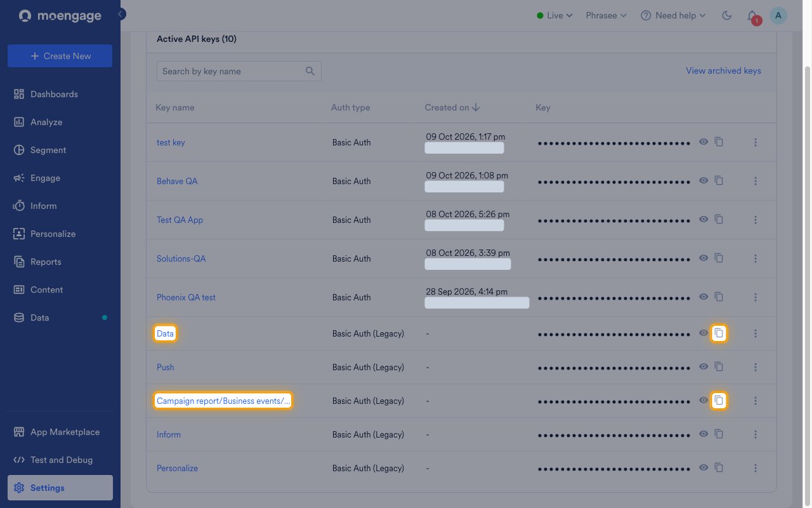The width and height of the screenshot is (812, 508).
Task: Copy the Campaign report API key
Action: pos(719,401)
